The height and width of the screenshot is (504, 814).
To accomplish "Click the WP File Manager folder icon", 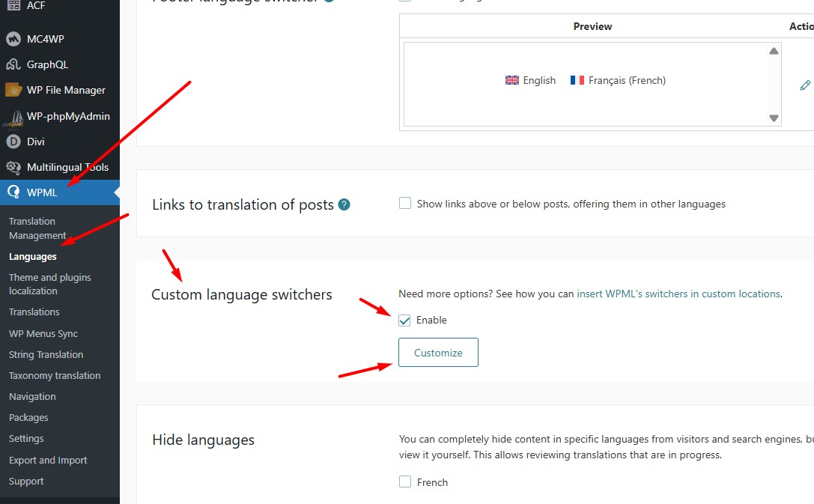I will tap(13, 90).
